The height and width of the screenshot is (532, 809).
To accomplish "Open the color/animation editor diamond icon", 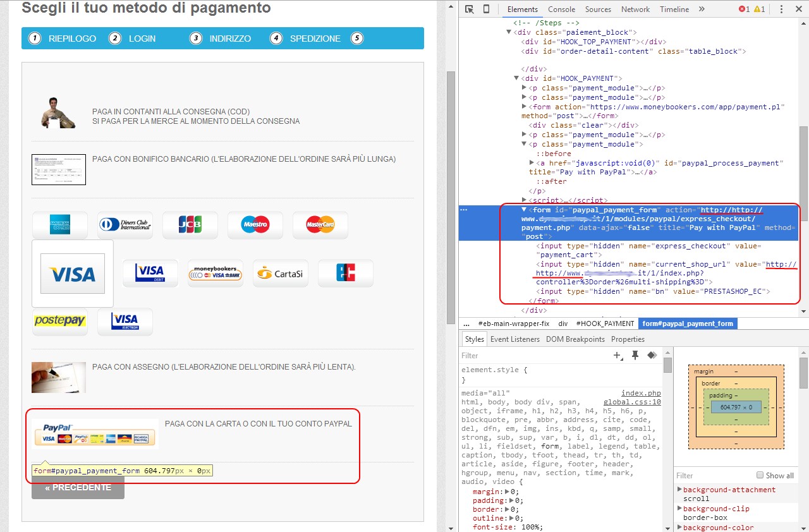I will (652, 355).
